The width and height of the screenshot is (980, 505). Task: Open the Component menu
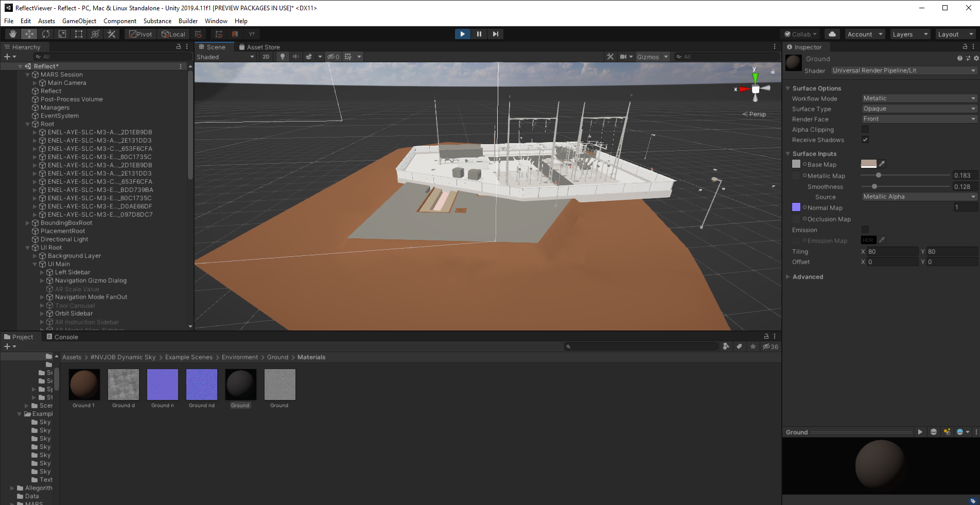pos(120,21)
